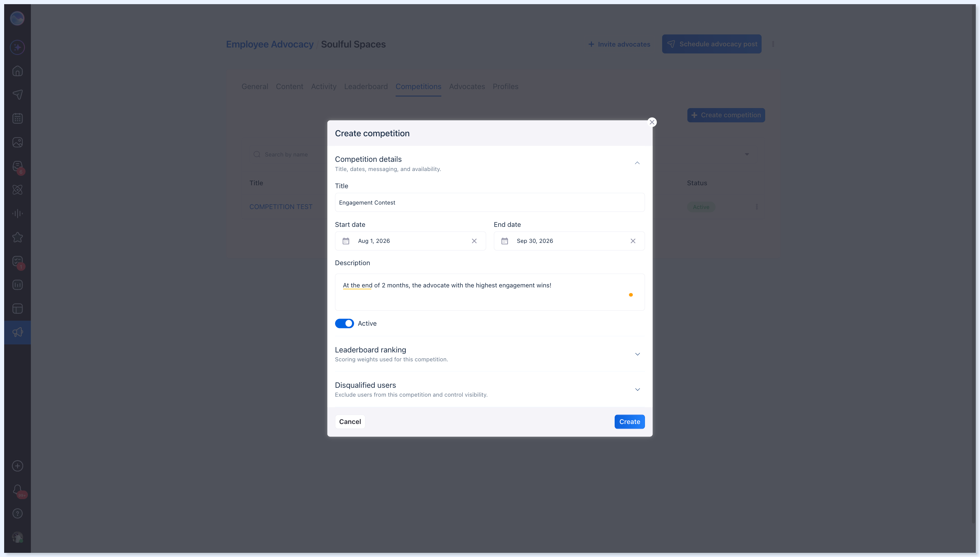Image resolution: width=980 pixels, height=557 pixels.
Task: Click the Active status badge in table
Action: tap(701, 207)
